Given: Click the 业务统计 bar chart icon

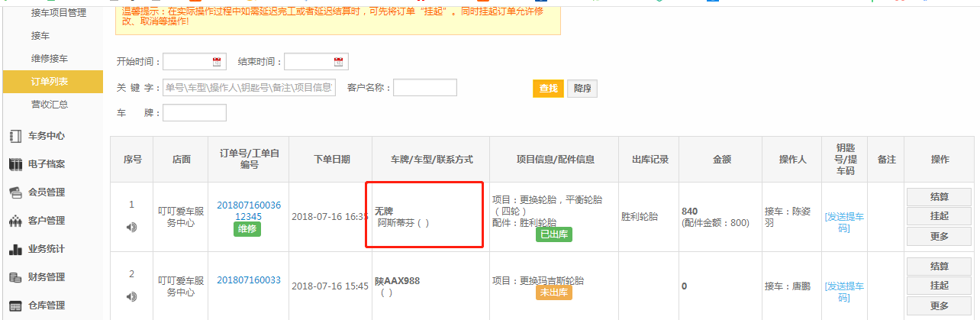Looking at the screenshot, I should coord(15,249).
